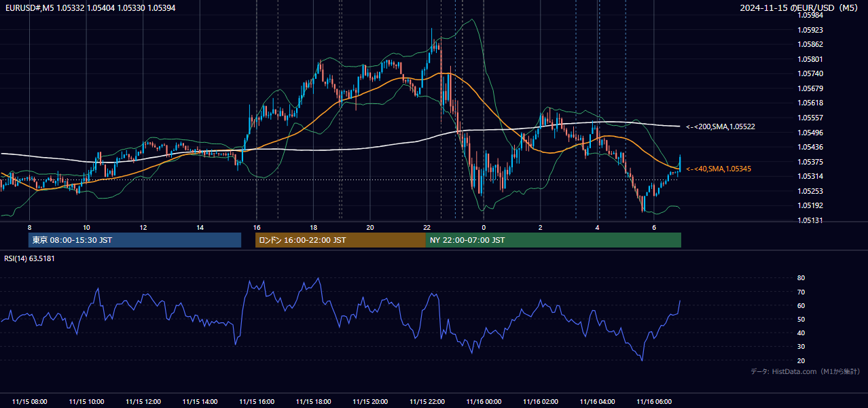This screenshot has height=408, width=868.
Task: Click the 11/15 18:00 bottom time label
Action: coord(314,402)
